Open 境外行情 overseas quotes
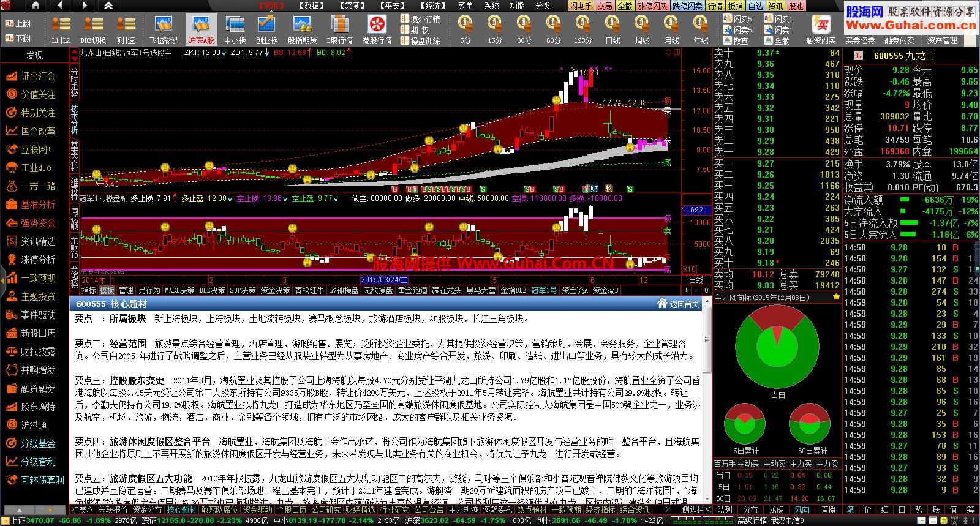This screenshot has width=980, height=526. click(x=420, y=19)
